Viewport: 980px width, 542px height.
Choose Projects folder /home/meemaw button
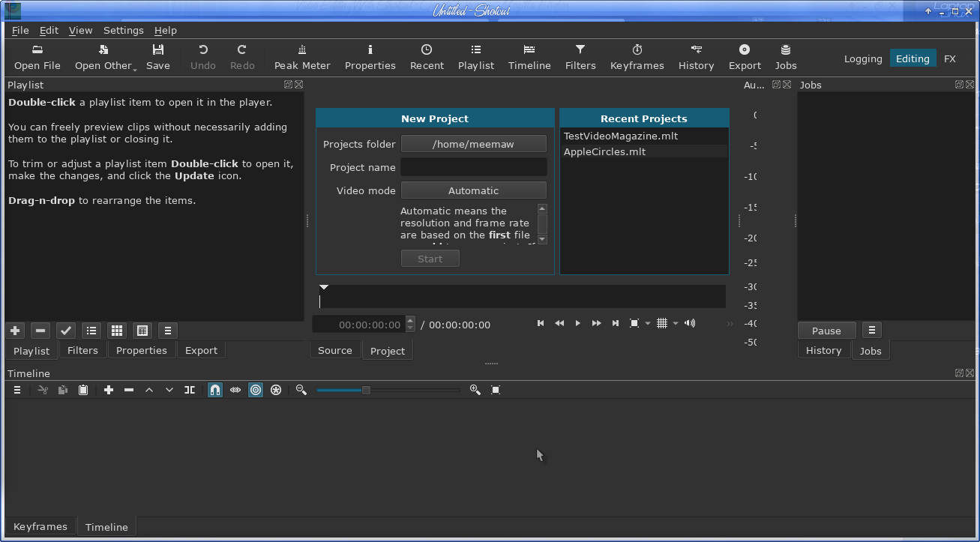tap(473, 144)
